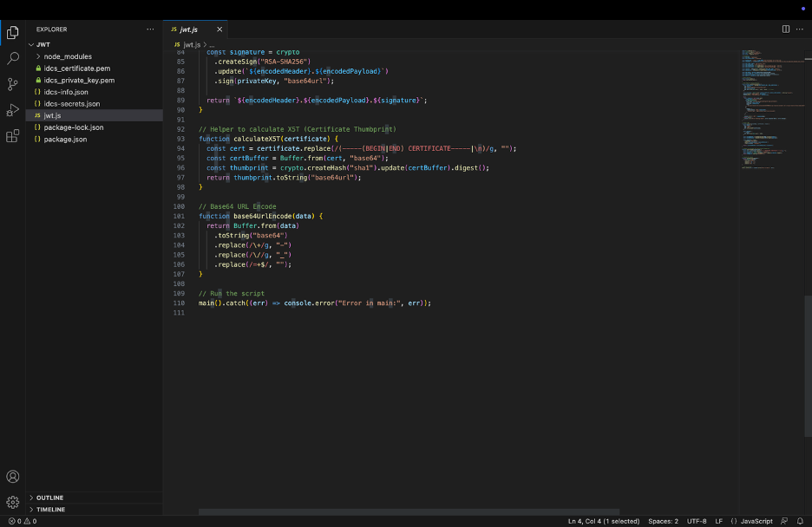Click line number 101 in gutter
The width and height of the screenshot is (812, 527).
pos(179,216)
